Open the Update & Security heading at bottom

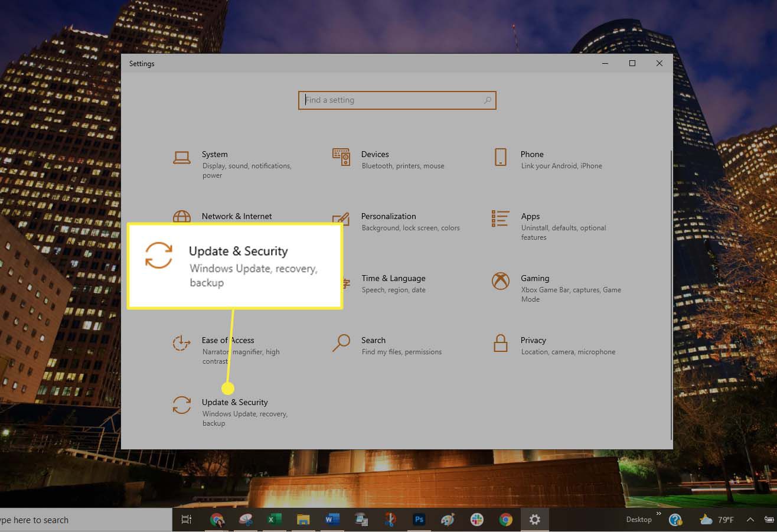235,402
